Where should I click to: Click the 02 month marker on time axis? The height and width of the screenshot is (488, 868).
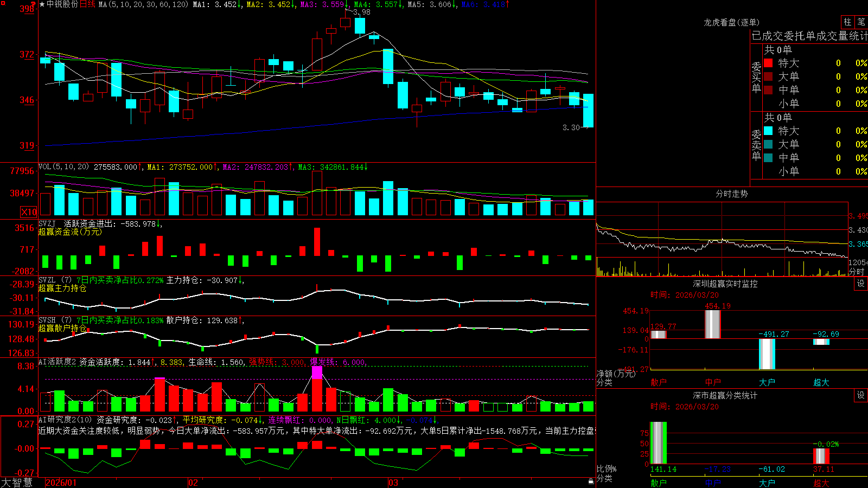pos(193,483)
